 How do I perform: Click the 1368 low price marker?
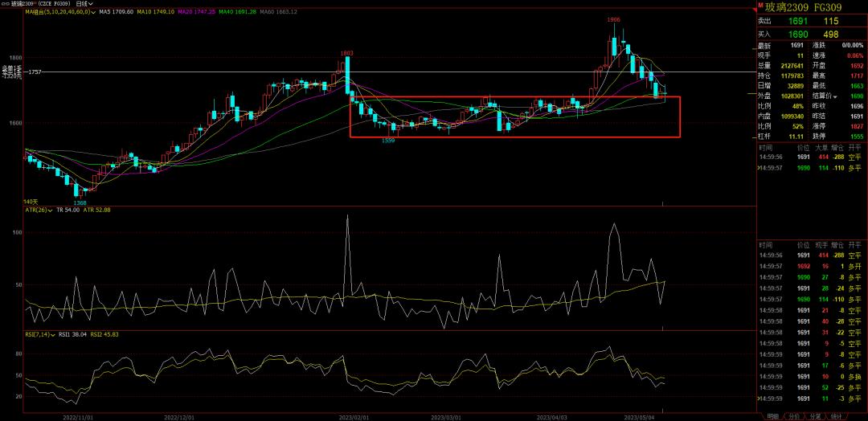(x=80, y=203)
